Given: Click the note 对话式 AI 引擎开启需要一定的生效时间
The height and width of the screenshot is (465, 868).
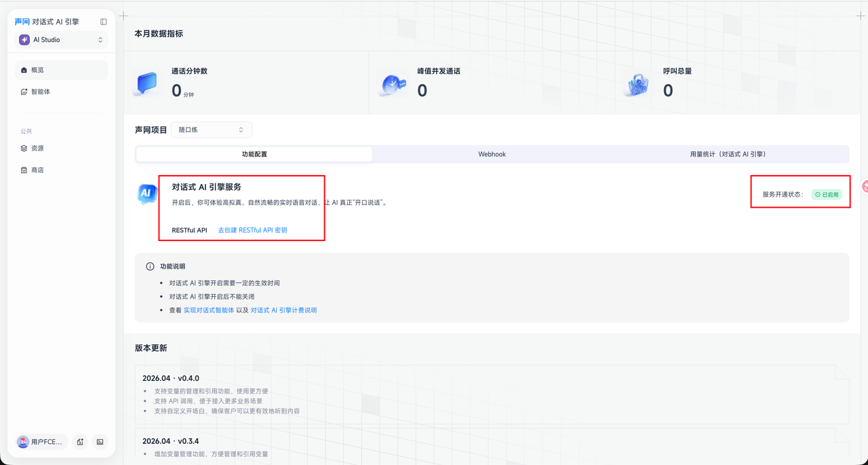Looking at the screenshot, I should pyautogui.click(x=224, y=283).
